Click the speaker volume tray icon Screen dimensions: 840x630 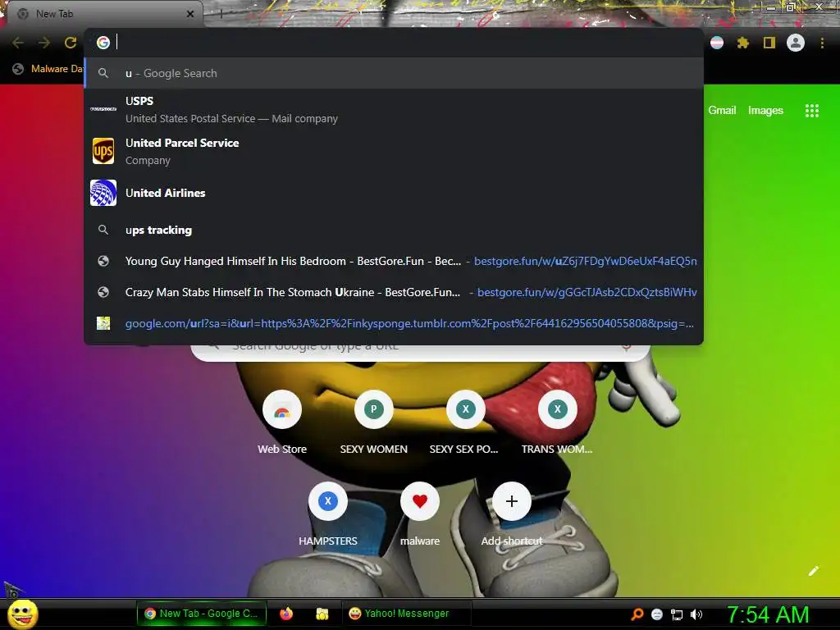click(696, 614)
